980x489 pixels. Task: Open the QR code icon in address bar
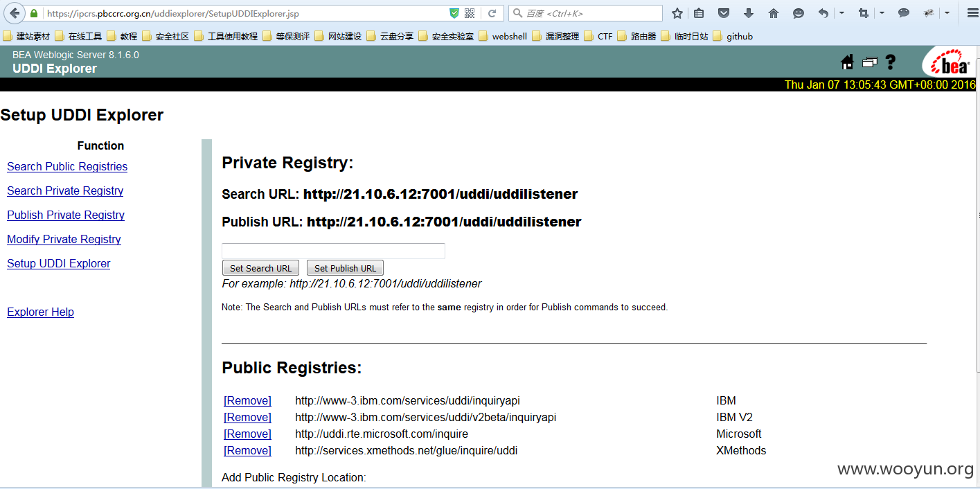(470, 13)
